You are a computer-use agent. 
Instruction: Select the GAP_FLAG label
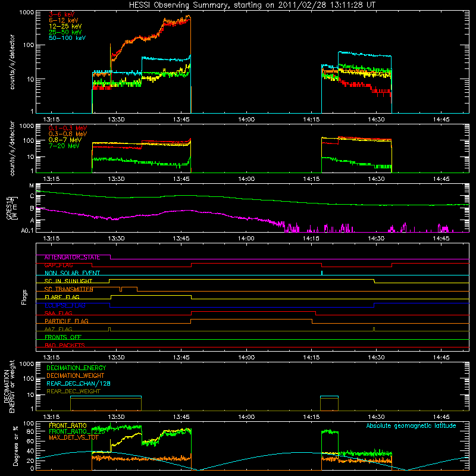coord(58,265)
